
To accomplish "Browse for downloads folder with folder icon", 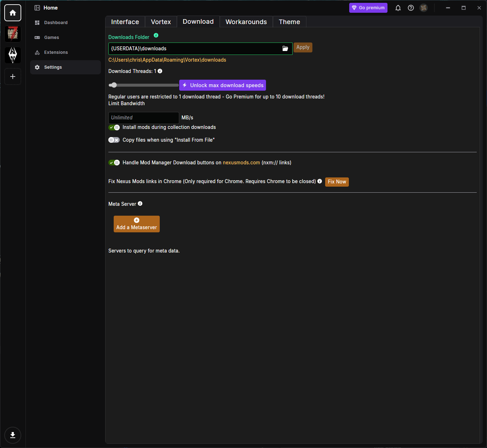I will (x=285, y=49).
